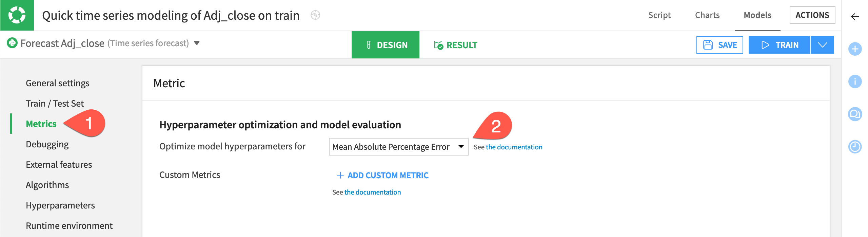Click the ACTIONS button
The height and width of the screenshot is (237, 868).
pos(812,15)
